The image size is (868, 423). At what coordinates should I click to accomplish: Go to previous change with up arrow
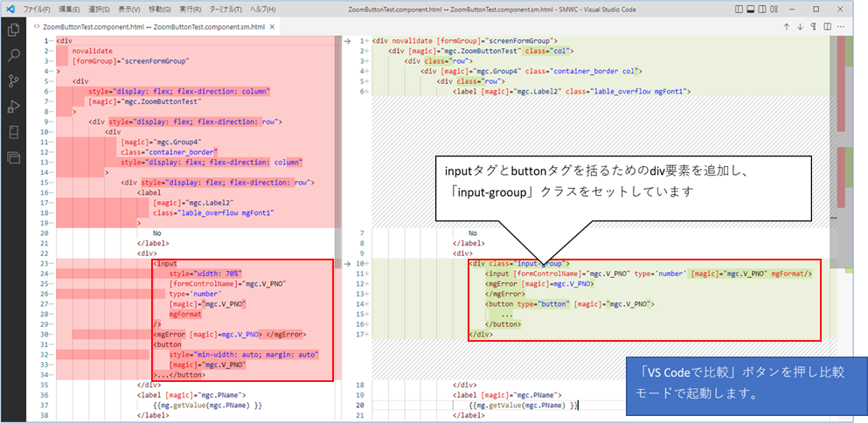coord(787,27)
